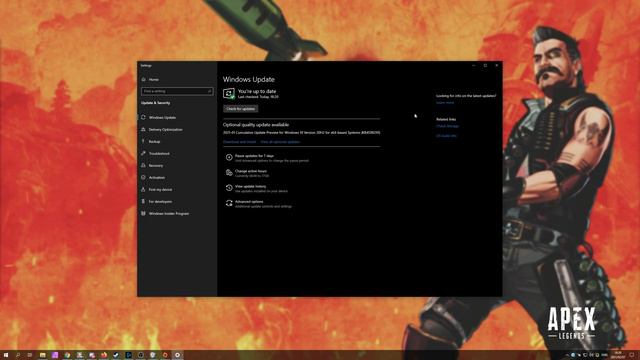The width and height of the screenshot is (640, 360).
Task: Select Recovery in the sidebar
Action: pos(156,166)
